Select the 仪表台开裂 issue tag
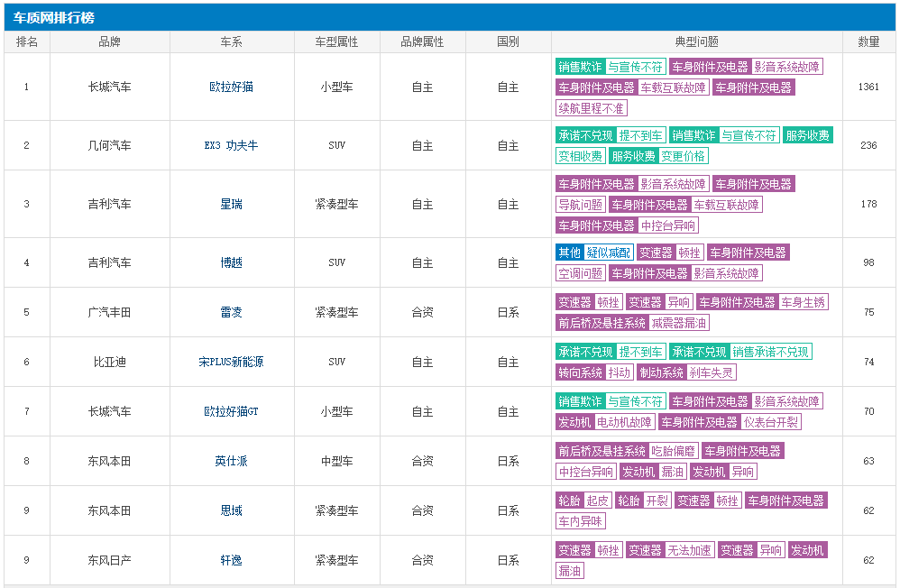The height and width of the screenshot is (588, 900). click(771, 422)
